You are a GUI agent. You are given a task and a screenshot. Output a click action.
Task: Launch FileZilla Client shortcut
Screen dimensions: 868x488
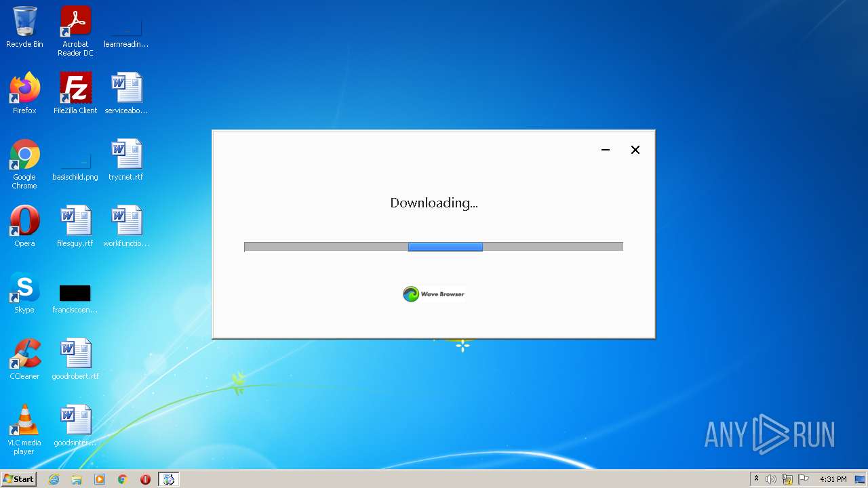75,94
